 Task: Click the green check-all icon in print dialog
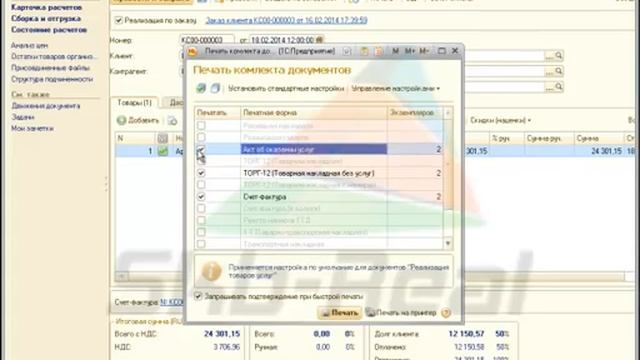(x=201, y=88)
